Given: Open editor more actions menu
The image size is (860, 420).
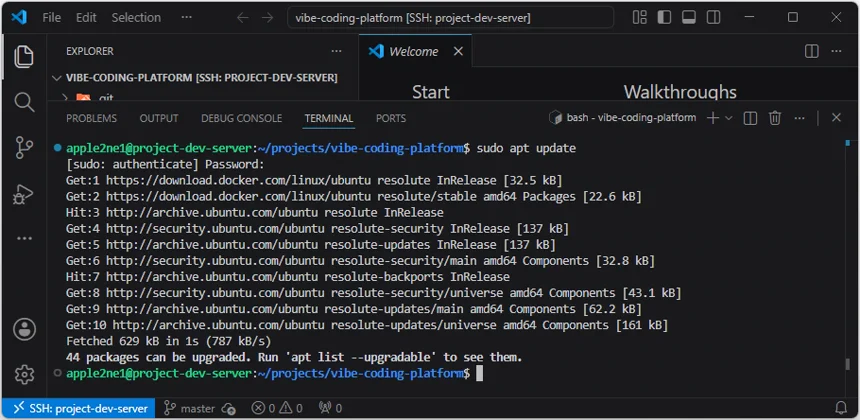Looking at the screenshot, I should tap(836, 51).
